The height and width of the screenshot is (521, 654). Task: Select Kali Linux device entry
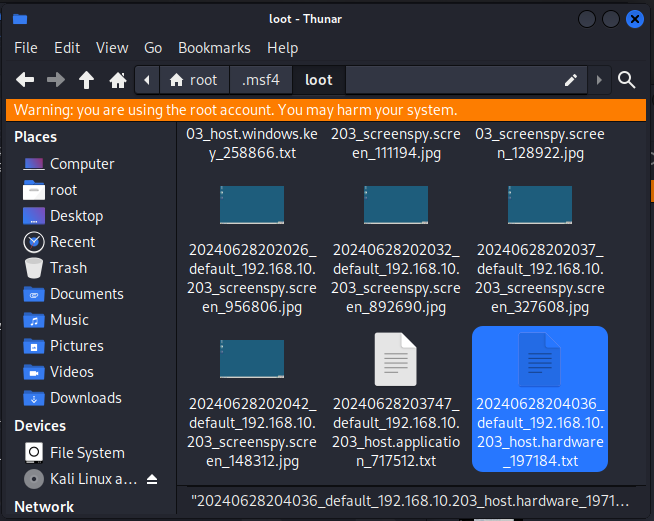point(81,479)
